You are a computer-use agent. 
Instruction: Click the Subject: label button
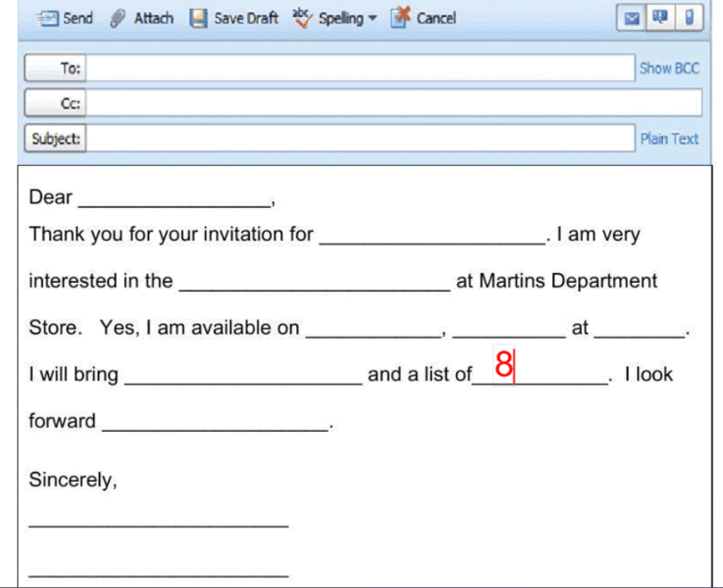click(55, 138)
